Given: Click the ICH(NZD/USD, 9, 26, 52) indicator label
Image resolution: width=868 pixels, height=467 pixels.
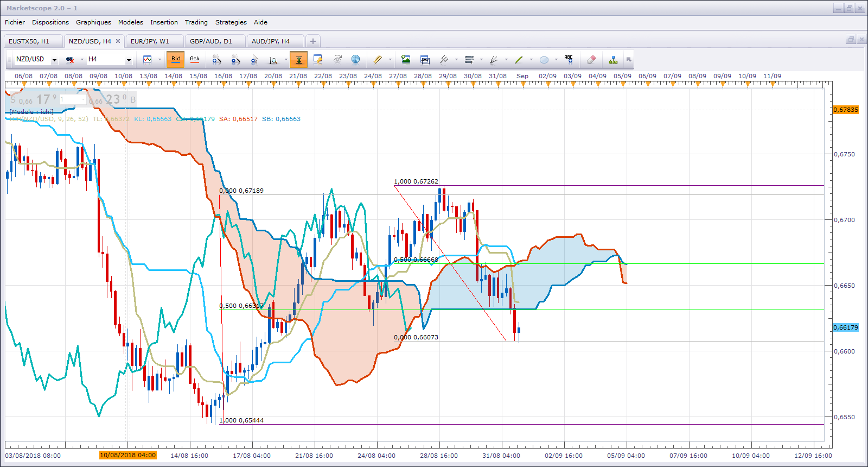Looking at the screenshot, I should pos(49,119).
